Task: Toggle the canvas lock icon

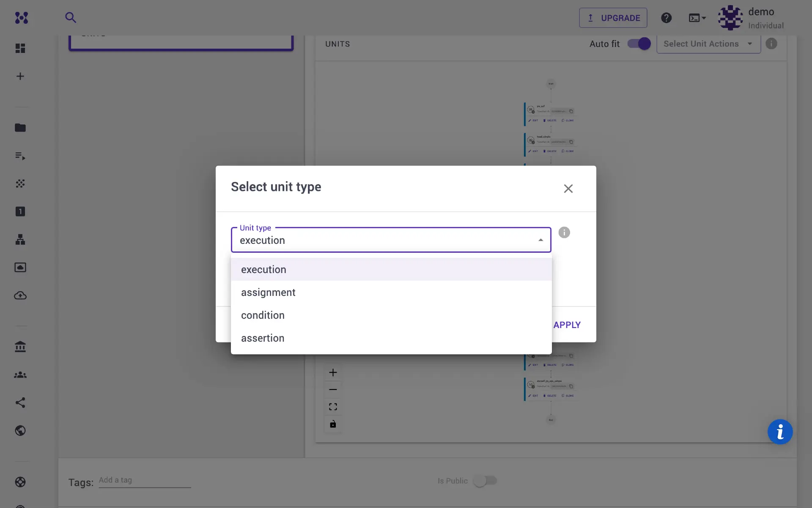Action: (333, 424)
